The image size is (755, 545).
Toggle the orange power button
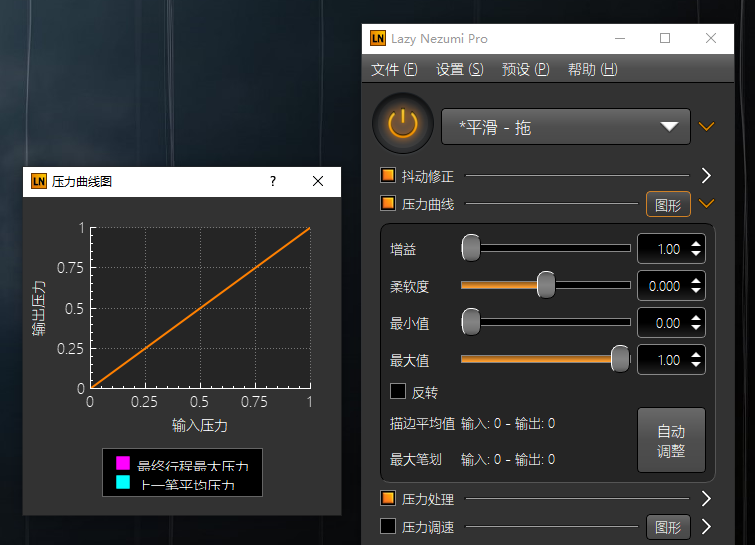[403, 124]
